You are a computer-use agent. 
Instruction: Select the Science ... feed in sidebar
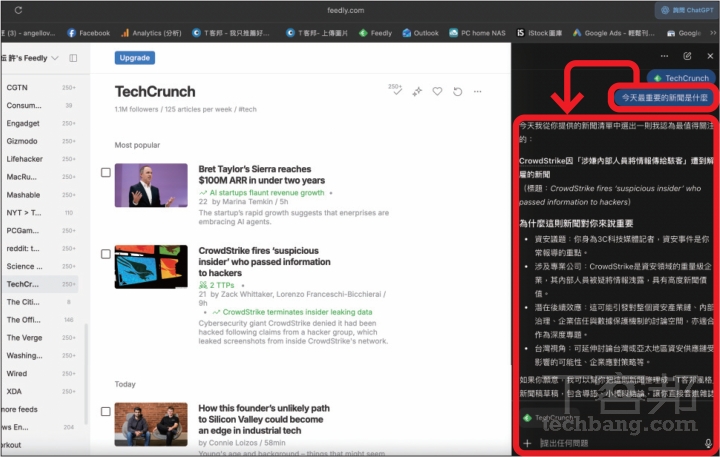(x=40, y=266)
